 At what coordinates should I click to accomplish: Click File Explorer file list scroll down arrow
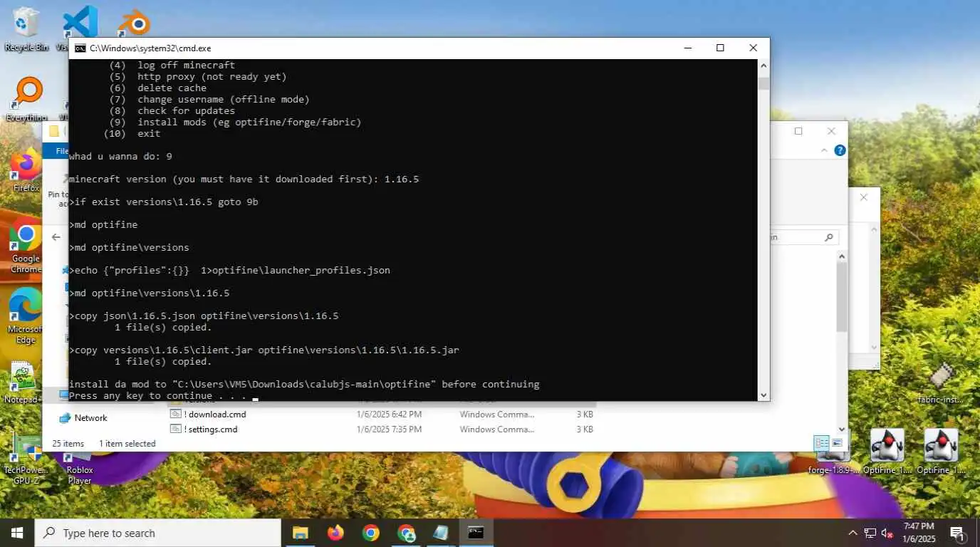tap(841, 429)
